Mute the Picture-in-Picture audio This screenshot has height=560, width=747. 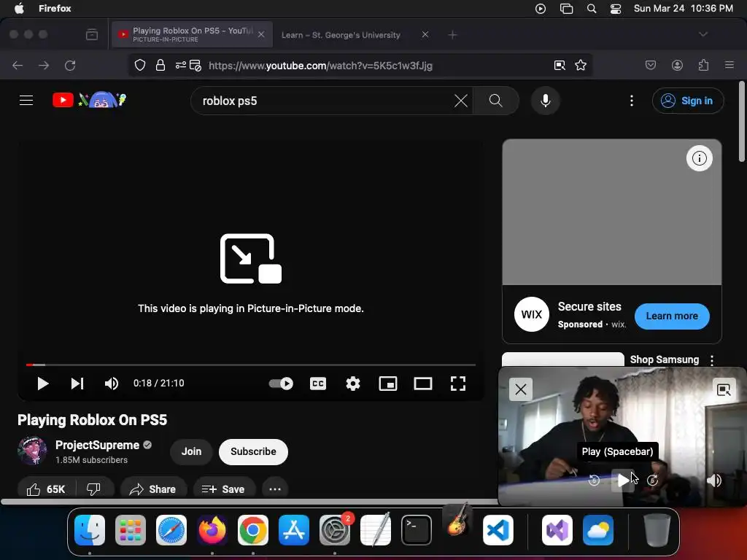[713, 481]
